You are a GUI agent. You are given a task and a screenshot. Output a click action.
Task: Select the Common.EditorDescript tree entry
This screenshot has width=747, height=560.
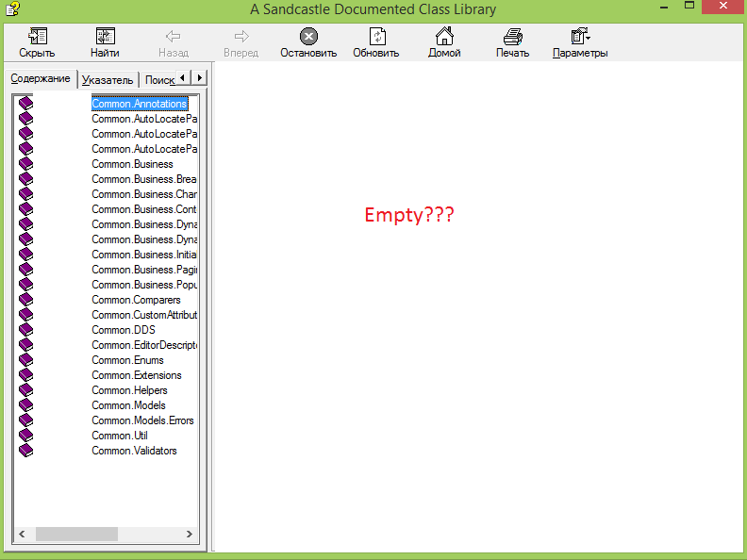pyautogui.click(x=144, y=345)
